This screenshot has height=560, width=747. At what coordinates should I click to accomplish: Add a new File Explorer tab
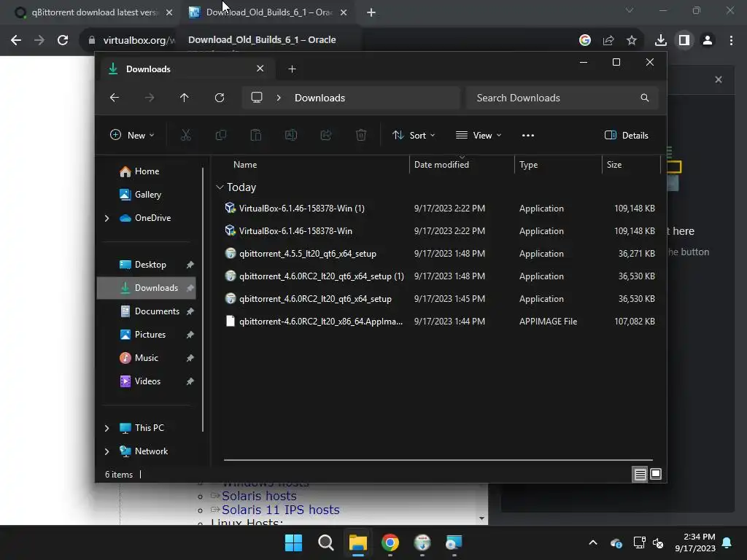(x=292, y=69)
